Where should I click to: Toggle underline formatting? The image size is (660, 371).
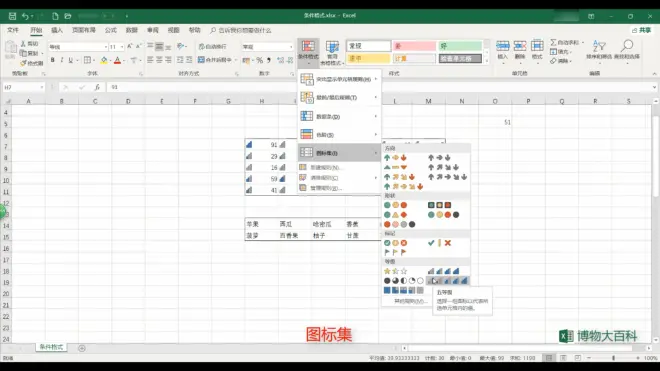click(x=71, y=60)
